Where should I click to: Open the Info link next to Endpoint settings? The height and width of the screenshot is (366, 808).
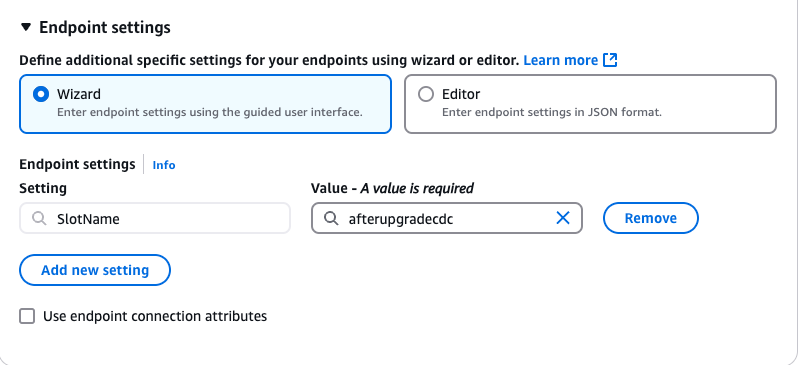[164, 165]
